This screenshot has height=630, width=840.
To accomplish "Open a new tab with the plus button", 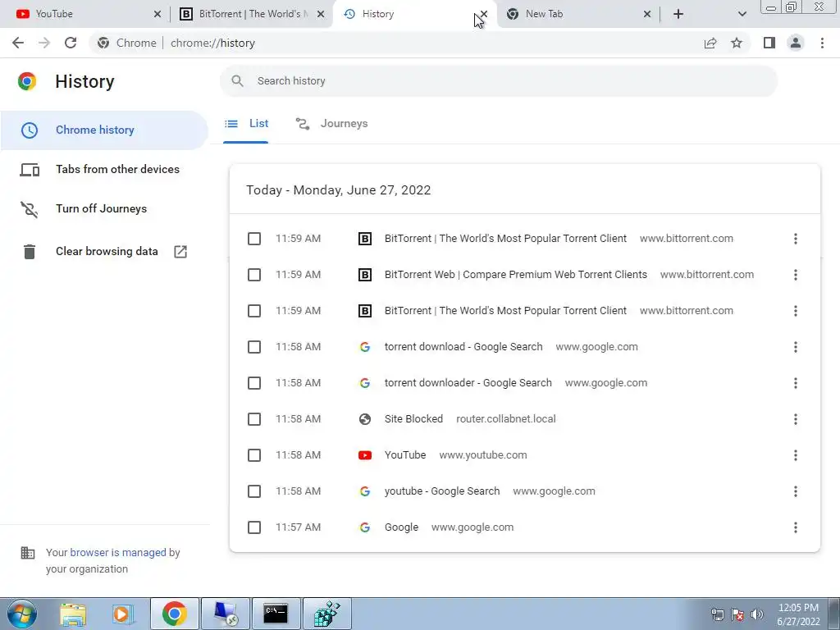I will [x=678, y=14].
